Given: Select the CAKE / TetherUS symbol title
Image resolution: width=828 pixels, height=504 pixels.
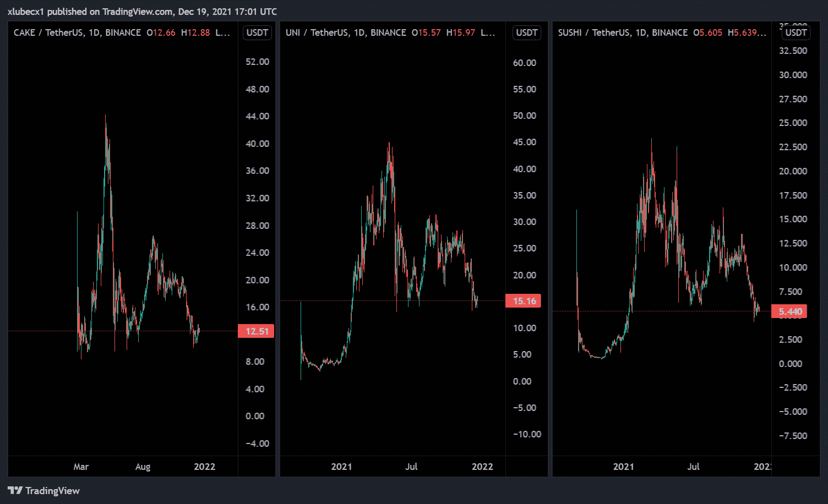Looking at the screenshot, I should pyautogui.click(x=77, y=32).
